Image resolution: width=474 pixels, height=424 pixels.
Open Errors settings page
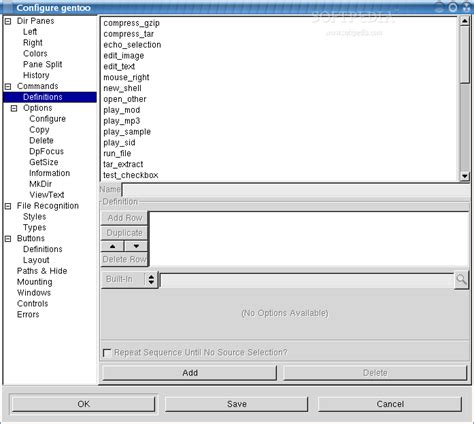point(28,315)
